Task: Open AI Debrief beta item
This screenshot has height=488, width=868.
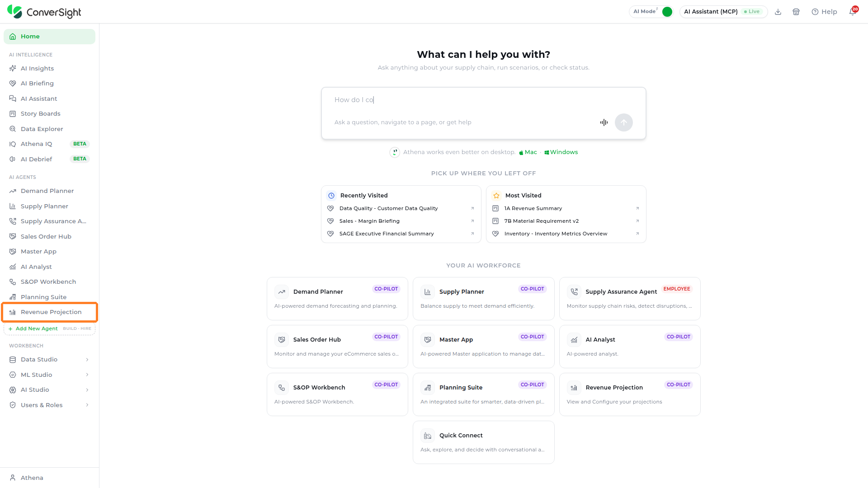Action: 49,159
